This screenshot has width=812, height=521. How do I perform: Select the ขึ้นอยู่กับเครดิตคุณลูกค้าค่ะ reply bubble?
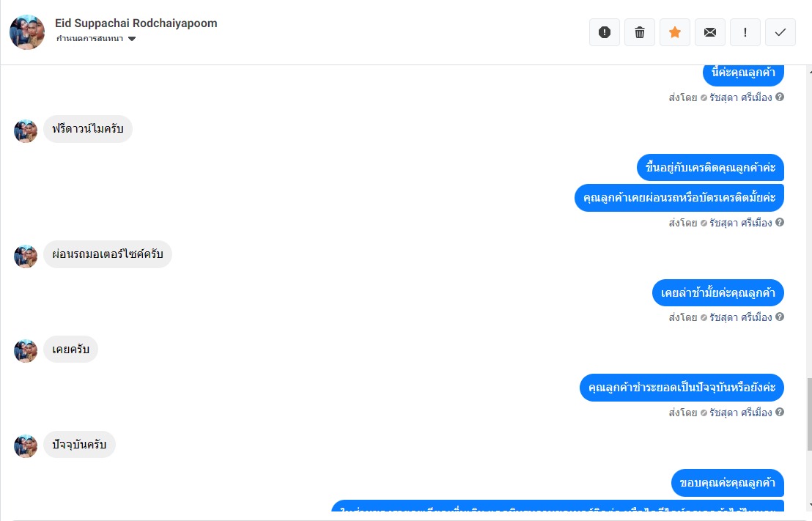710,167
